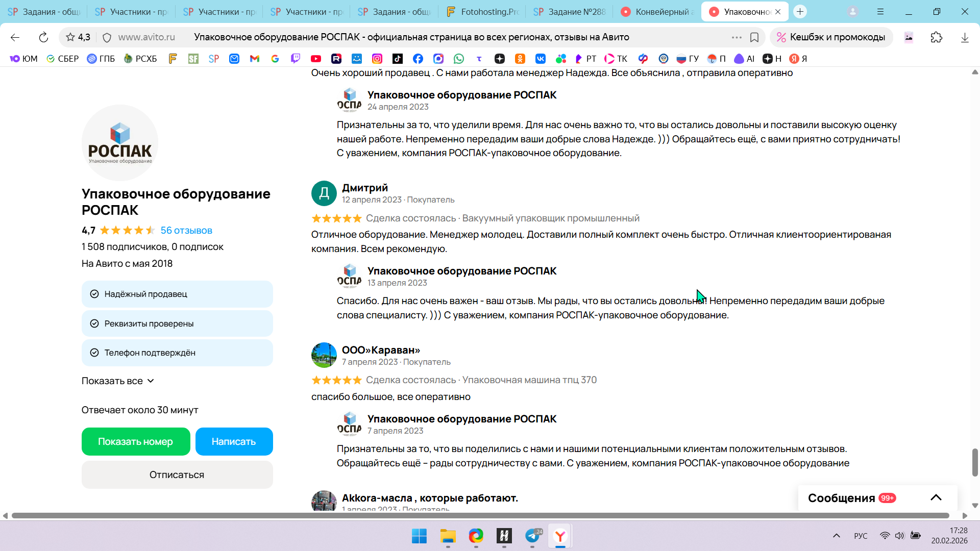Screen dimensions: 980x551
Task: Open the WhatsApp bookmark icon
Action: tap(459, 59)
